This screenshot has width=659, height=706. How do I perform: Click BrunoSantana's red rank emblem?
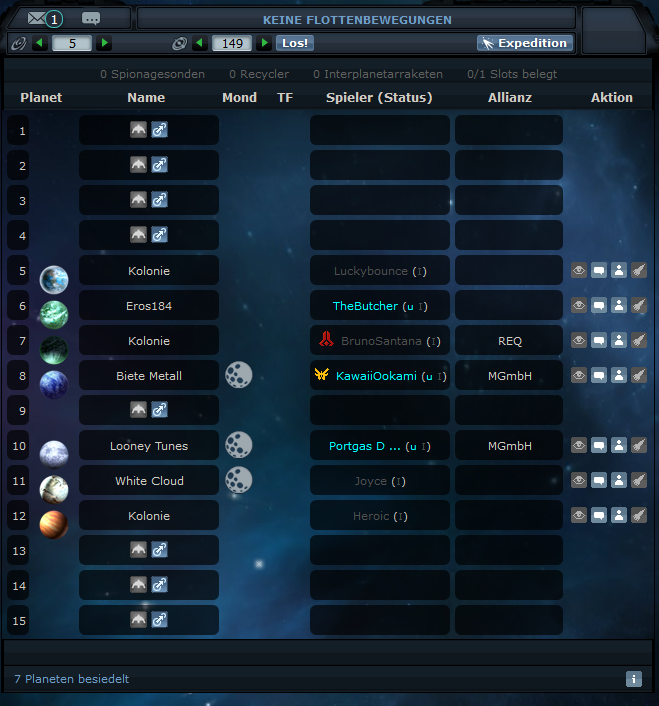[x=326, y=339]
